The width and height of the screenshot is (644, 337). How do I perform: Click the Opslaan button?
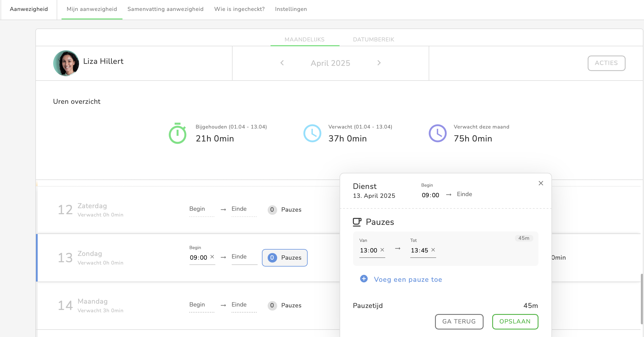coord(515,321)
